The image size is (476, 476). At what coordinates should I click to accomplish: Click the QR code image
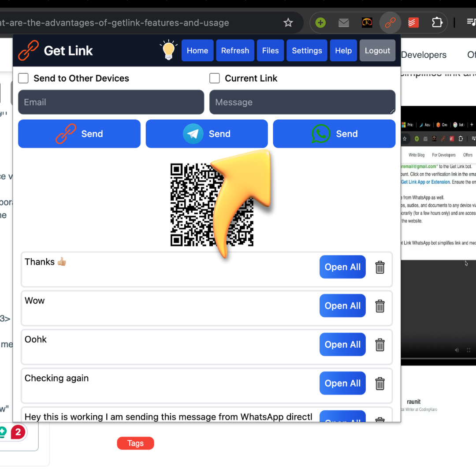[x=212, y=205]
